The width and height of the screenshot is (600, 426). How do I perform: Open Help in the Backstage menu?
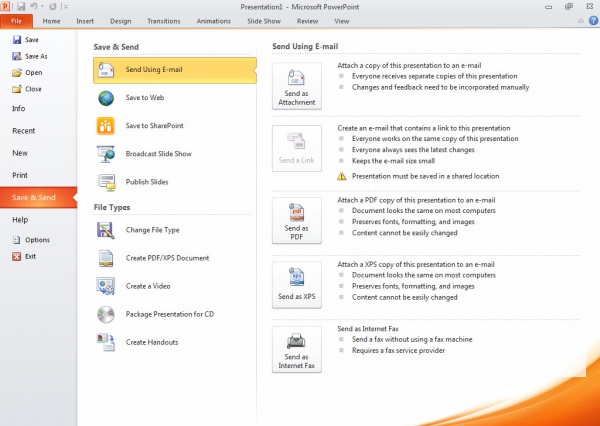20,220
